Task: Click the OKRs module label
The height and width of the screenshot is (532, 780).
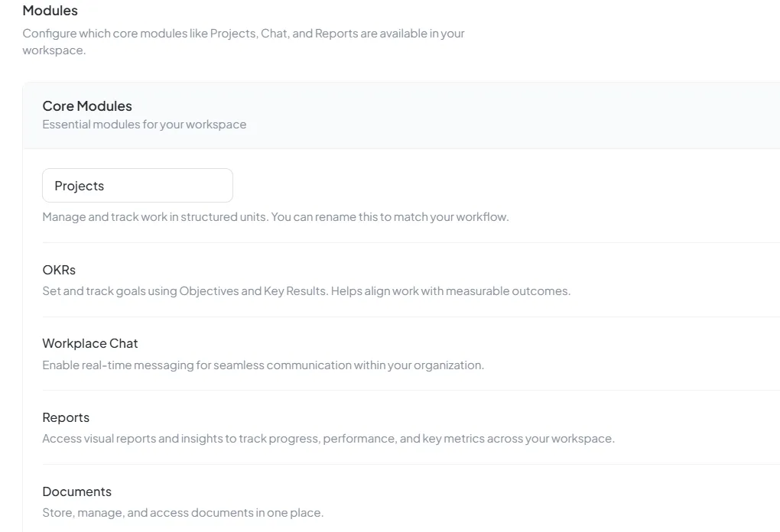Action: pos(58,269)
